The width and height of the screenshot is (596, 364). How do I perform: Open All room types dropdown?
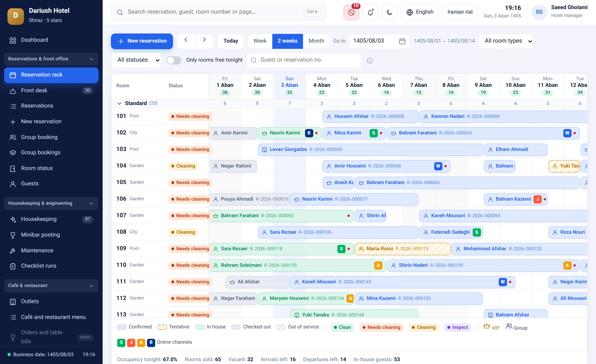(506, 41)
